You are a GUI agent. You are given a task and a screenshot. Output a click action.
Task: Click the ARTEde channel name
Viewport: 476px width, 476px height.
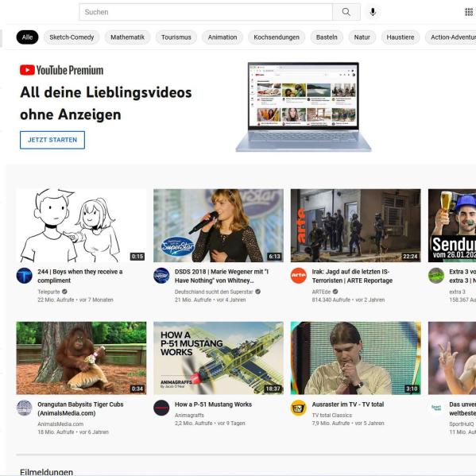(321, 292)
